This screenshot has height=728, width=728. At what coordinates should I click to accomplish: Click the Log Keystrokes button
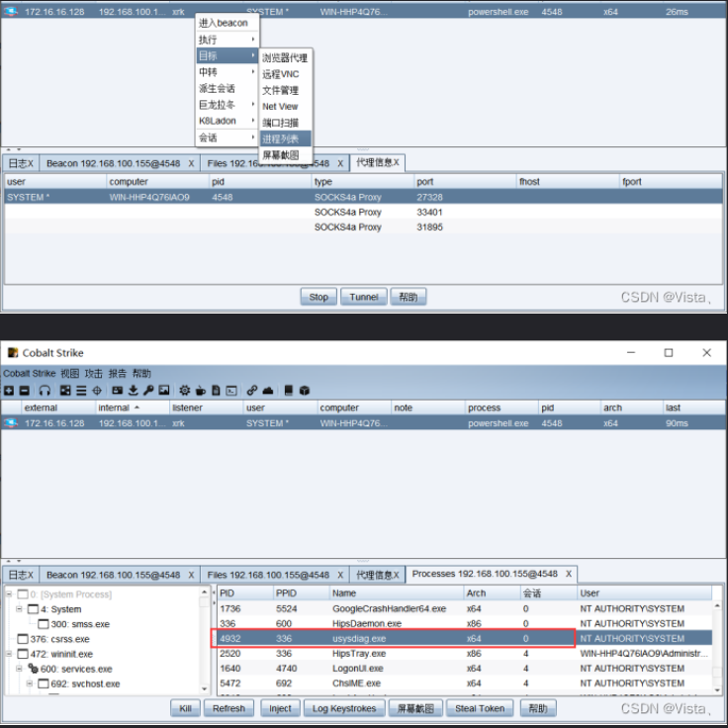[344, 708]
